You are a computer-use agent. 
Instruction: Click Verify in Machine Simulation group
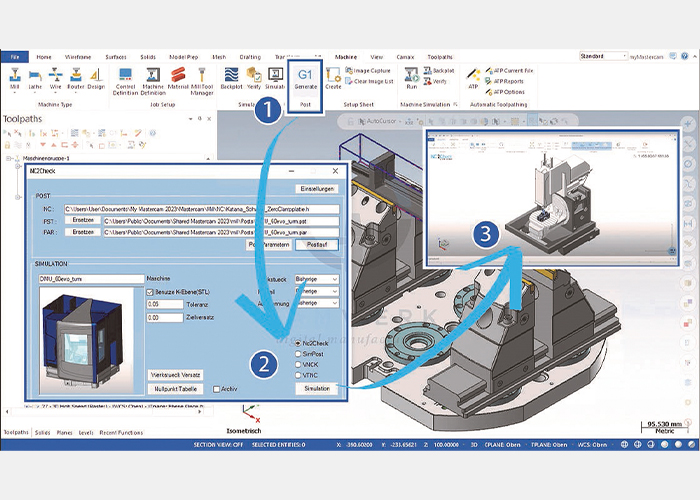[x=435, y=81]
